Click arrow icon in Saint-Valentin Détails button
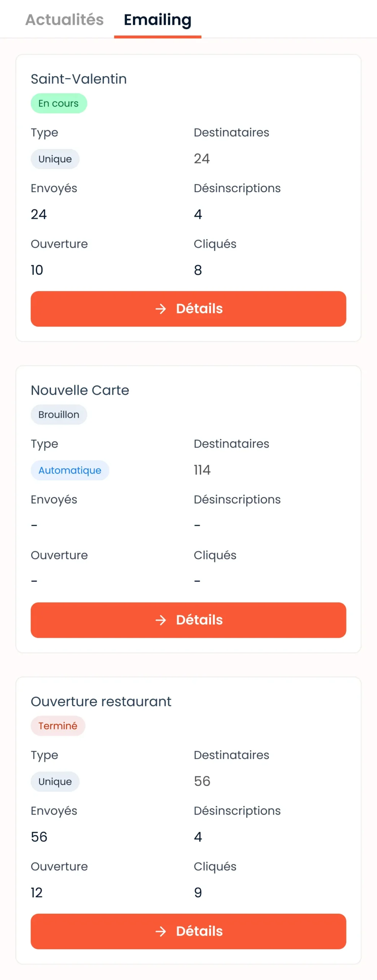 click(161, 309)
